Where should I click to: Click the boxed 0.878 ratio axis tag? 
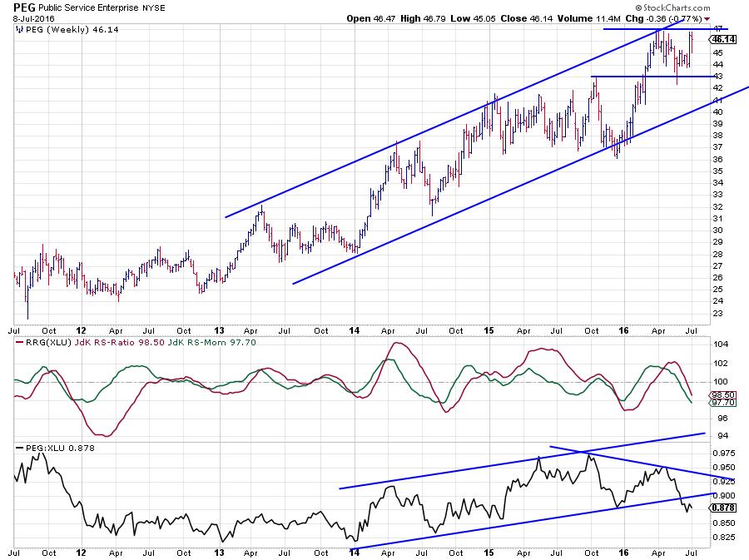[x=723, y=508]
